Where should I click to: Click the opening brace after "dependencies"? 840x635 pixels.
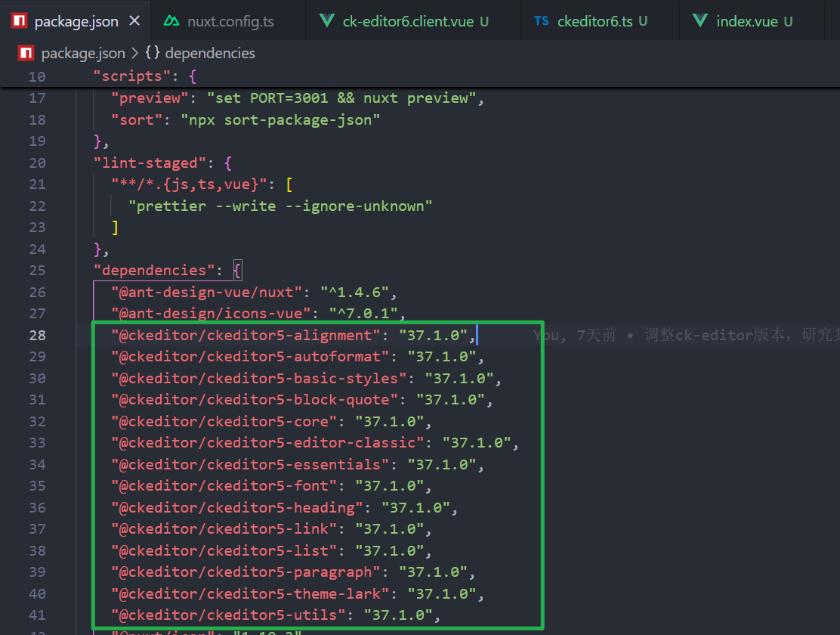tap(237, 271)
